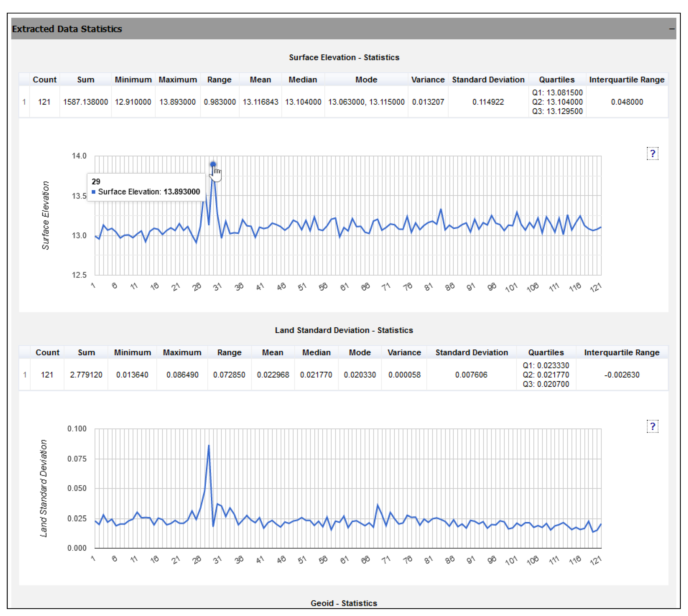The width and height of the screenshot is (688, 616).
Task: Click Mean header in Surface Elevation table
Action: click(260, 80)
